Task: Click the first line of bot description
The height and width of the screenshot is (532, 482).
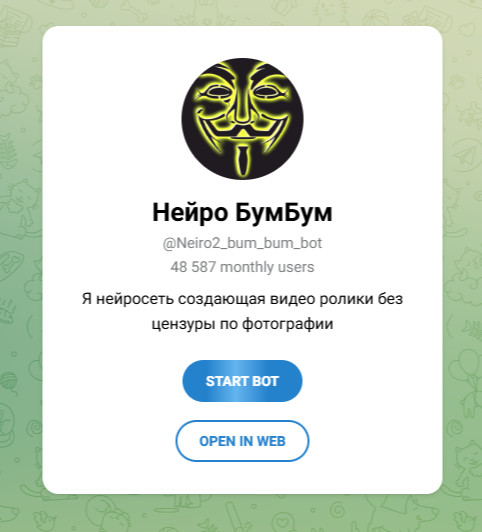Action: pos(242,299)
